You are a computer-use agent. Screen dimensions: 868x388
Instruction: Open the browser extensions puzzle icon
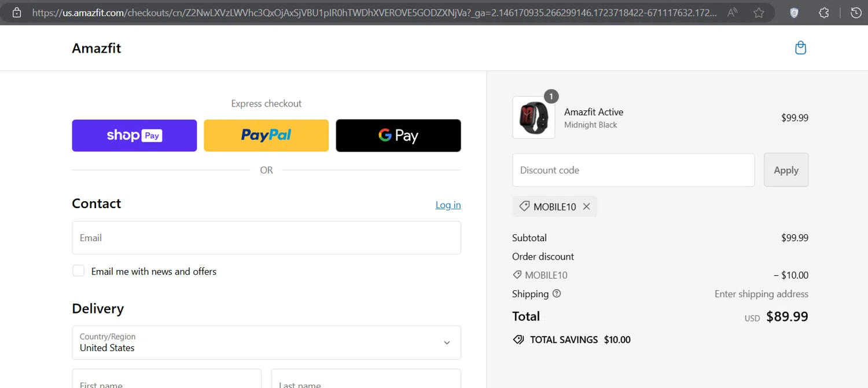tap(824, 12)
